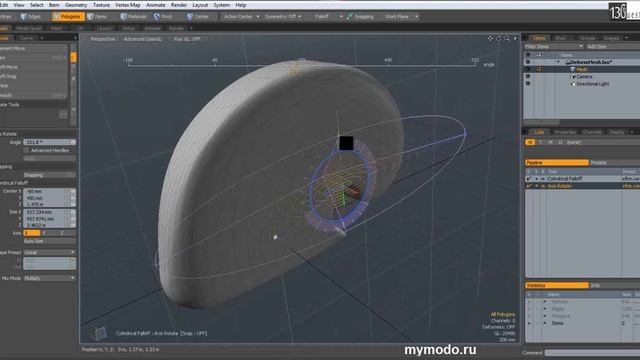Toggle the Snapping button in toolbar
The height and width of the screenshot is (360, 640).
360,17
